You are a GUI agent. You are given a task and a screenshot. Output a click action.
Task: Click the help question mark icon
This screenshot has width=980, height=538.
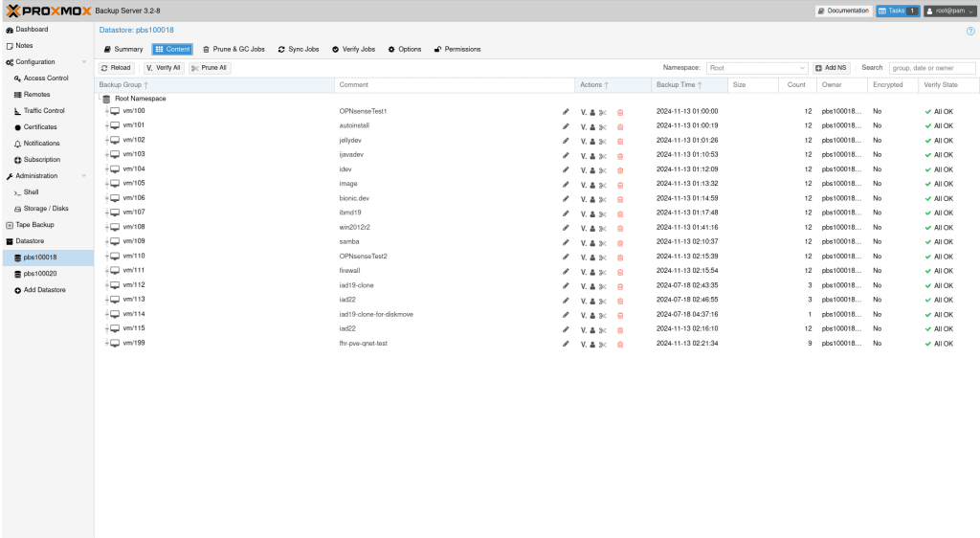pyautogui.click(x=970, y=31)
